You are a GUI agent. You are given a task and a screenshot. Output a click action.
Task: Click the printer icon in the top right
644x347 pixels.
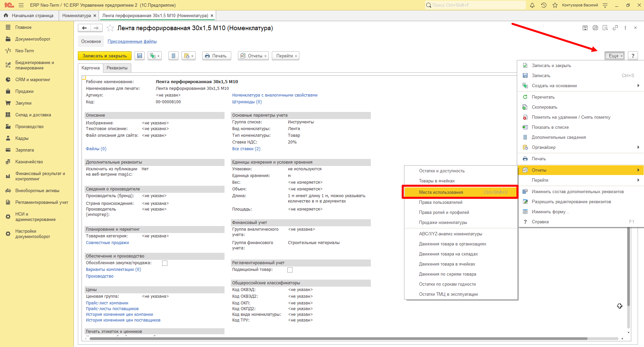595,28
